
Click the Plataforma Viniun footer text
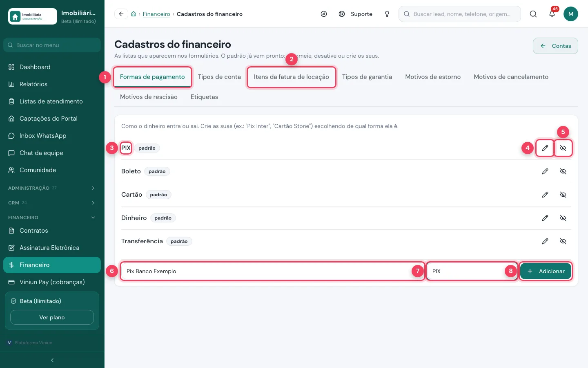33,343
